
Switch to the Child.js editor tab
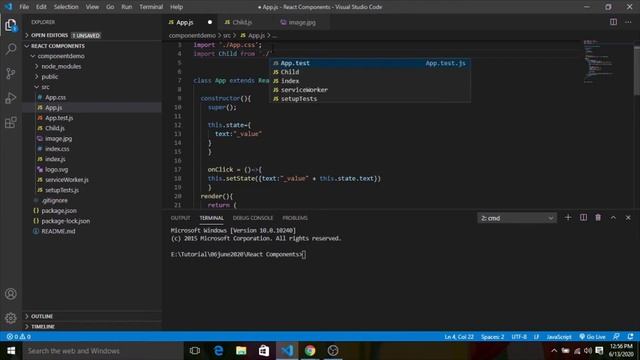[242, 22]
